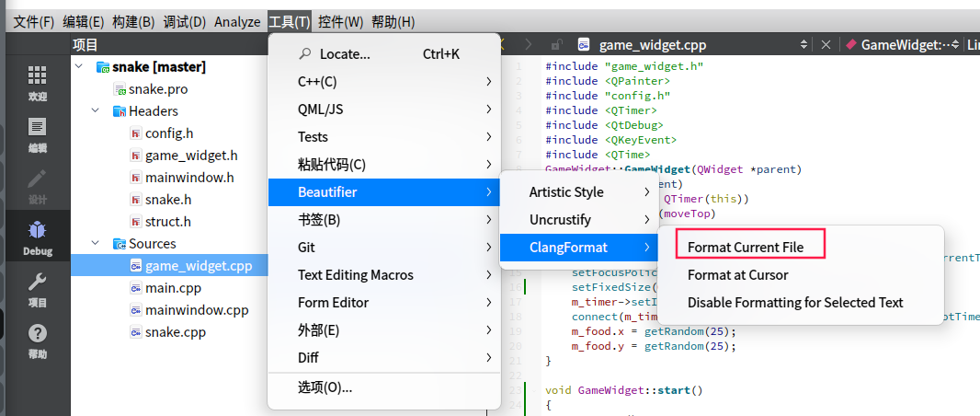Viewport: 980px width, 416px height.
Task: Click the snake.pro file icon
Action: (120, 89)
